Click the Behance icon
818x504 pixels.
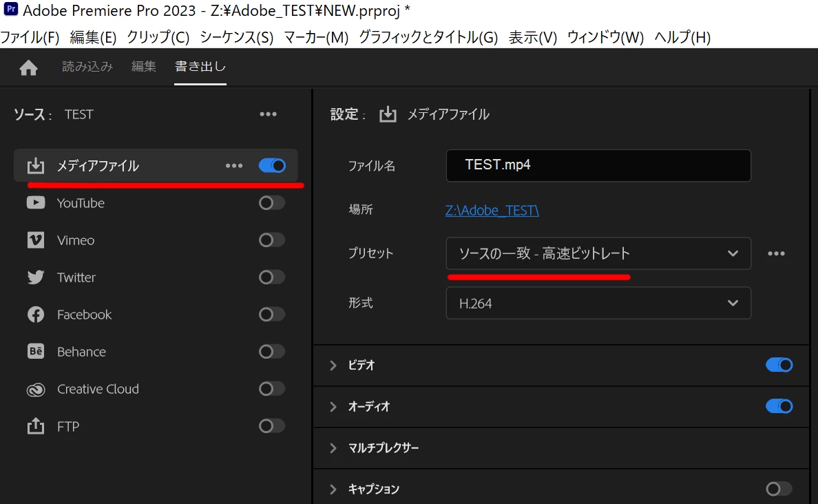pos(36,351)
